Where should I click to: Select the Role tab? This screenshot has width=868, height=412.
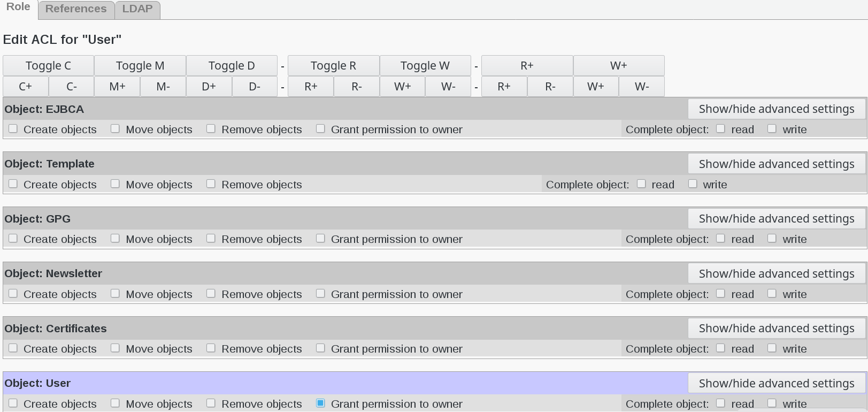click(18, 7)
